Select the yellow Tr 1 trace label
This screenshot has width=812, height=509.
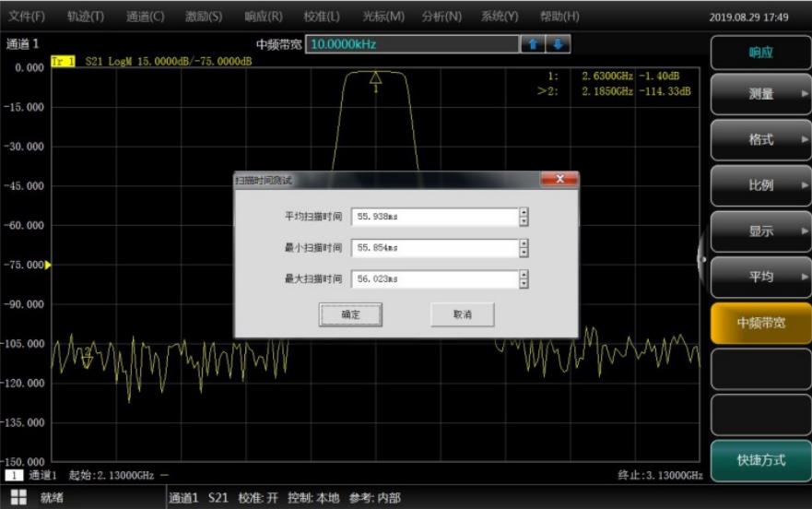click(x=63, y=61)
